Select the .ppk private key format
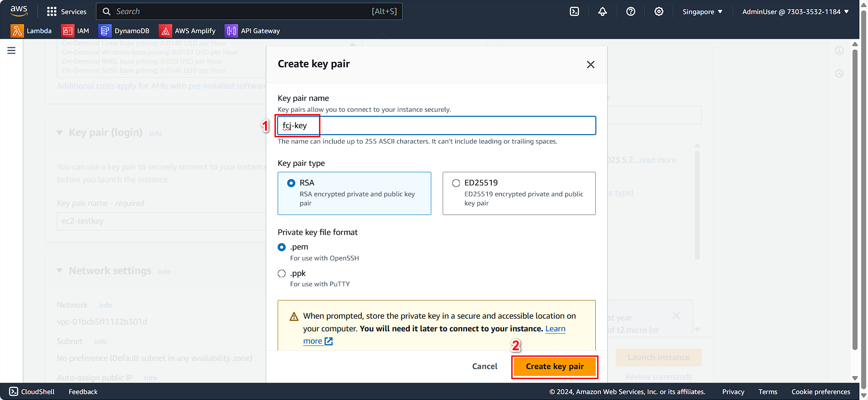Image resolution: width=868 pixels, height=400 pixels. coord(282,273)
